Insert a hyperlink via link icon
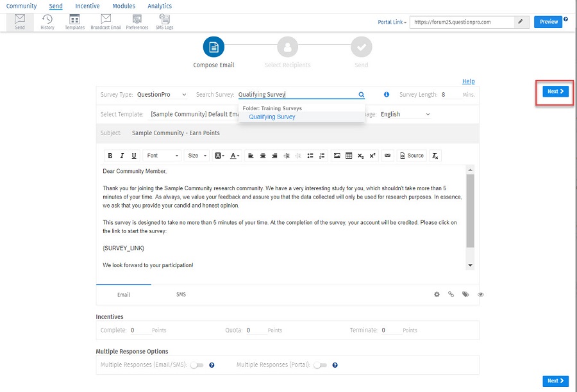The height and width of the screenshot is (392, 577). tap(387, 156)
